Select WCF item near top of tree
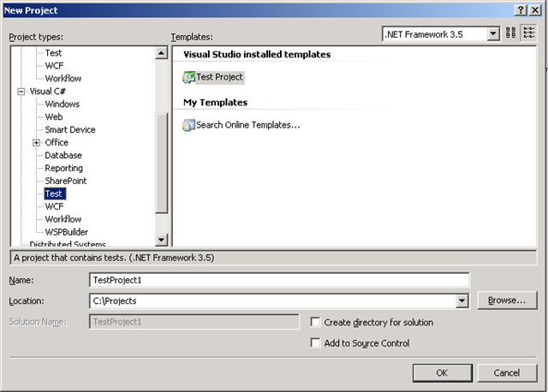The width and height of the screenshot is (548, 392). [54, 66]
